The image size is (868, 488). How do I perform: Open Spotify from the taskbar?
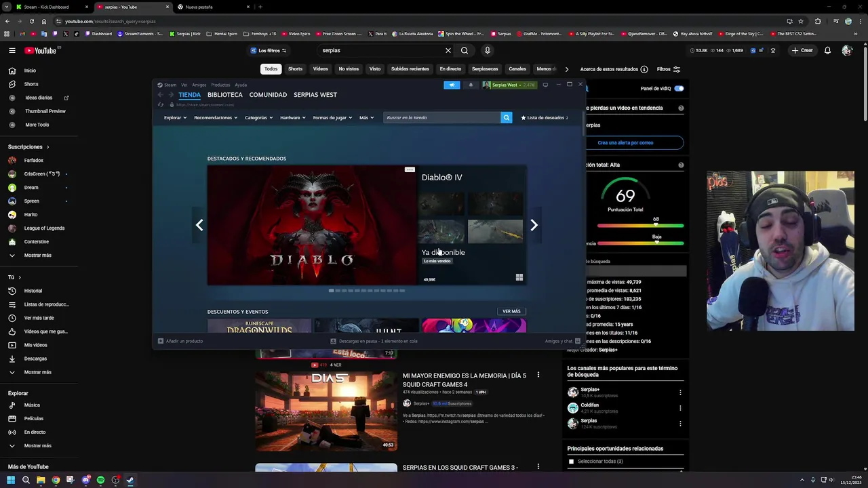tap(100, 480)
